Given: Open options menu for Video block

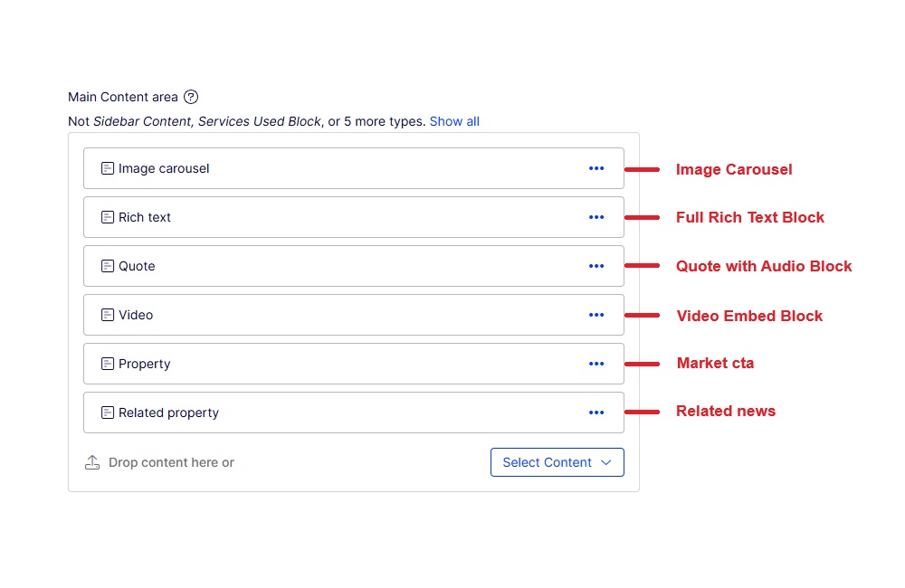Looking at the screenshot, I should (x=596, y=315).
